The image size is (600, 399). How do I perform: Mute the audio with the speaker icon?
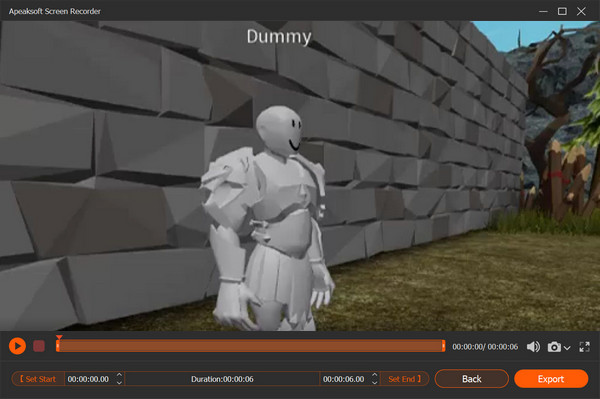click(533, 347)
